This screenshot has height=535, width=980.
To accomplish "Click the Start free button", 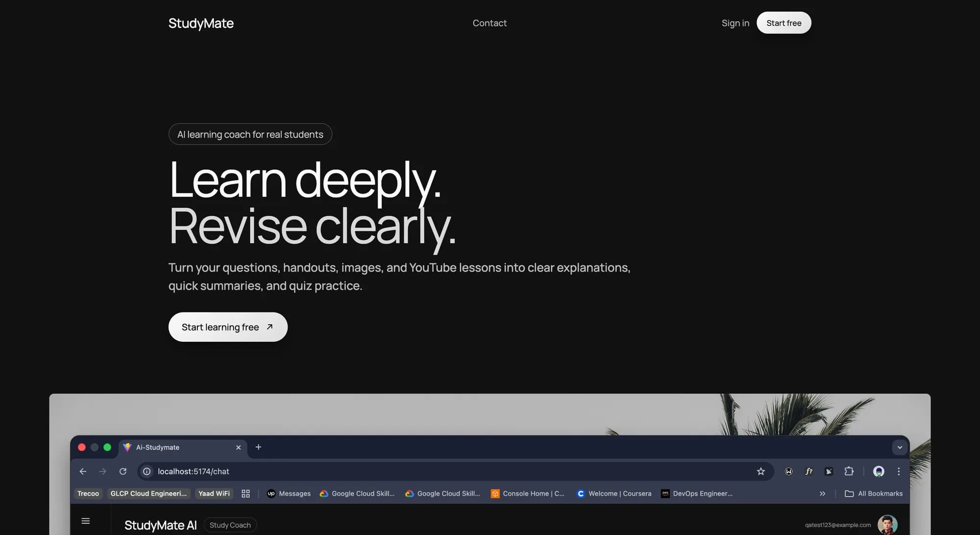I will 784,23.
